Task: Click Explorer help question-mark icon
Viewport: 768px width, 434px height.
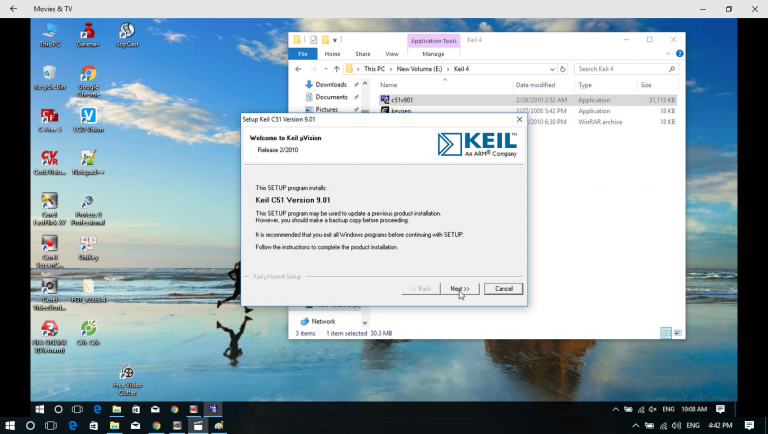Action: pos(679,53)
